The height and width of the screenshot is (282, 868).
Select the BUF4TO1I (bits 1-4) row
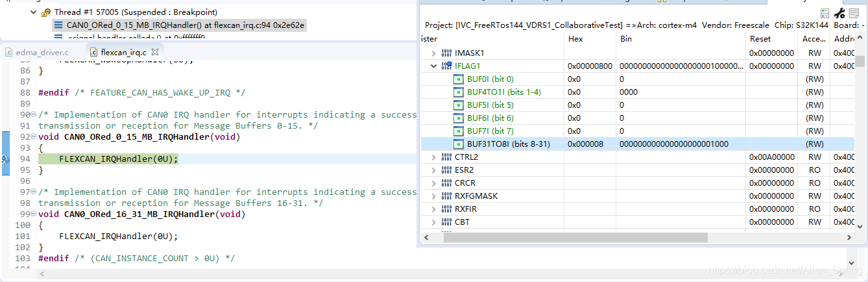637,92
